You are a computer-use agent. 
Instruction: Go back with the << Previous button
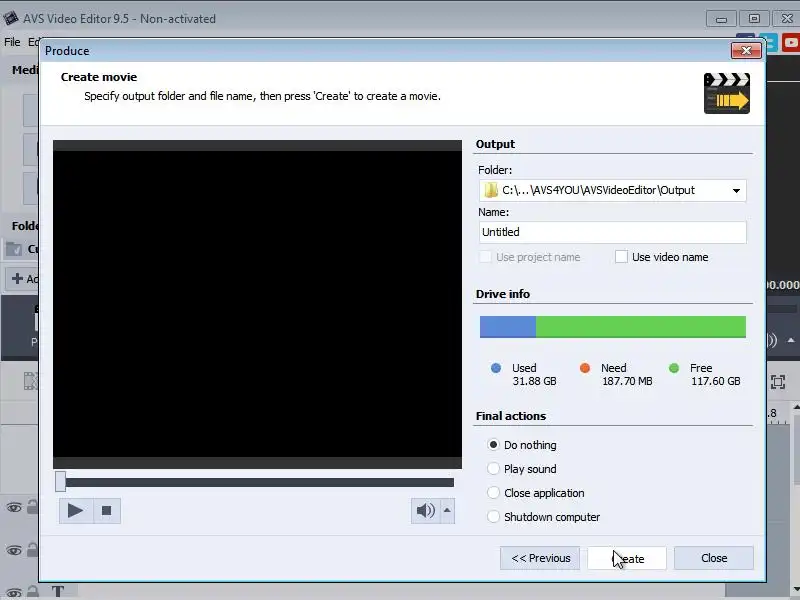pyautogui.click(x=540, y=558)
